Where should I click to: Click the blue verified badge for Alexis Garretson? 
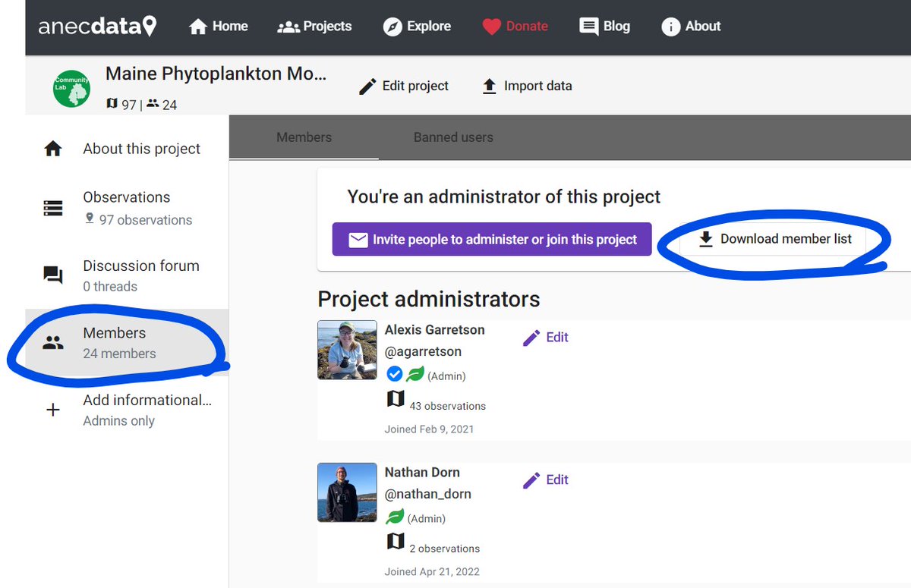[x=394, y=374]
